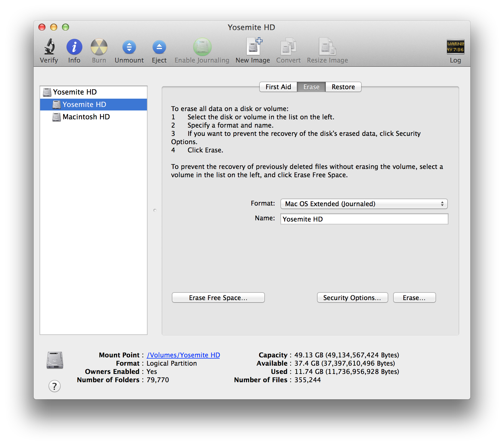Viewport: 504px width, 446px height.
Task: Open the Format dropdown menu
Action: (x=364, y=204)
